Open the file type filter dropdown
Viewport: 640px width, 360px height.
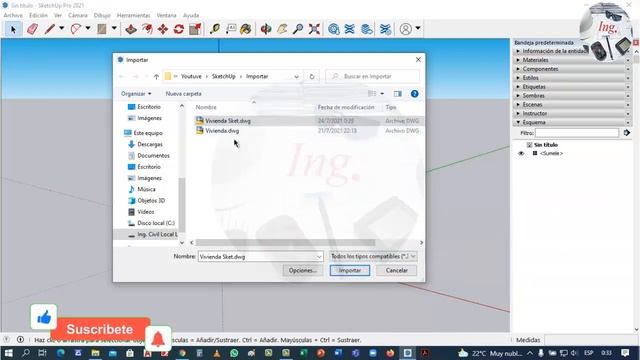coord(373,256)
